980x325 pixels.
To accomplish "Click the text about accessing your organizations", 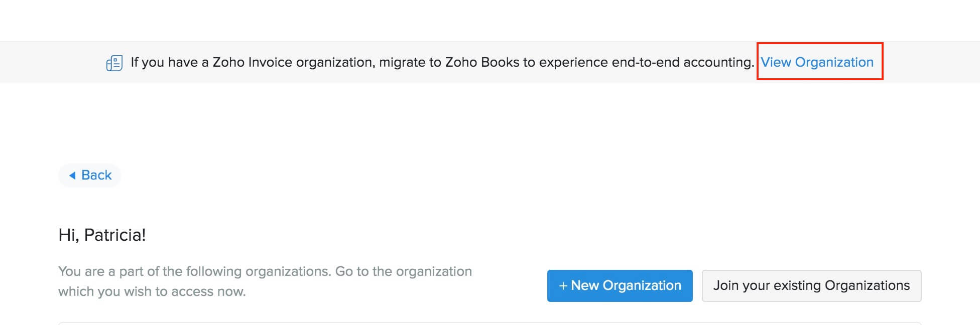I will (x=265, y=281).
